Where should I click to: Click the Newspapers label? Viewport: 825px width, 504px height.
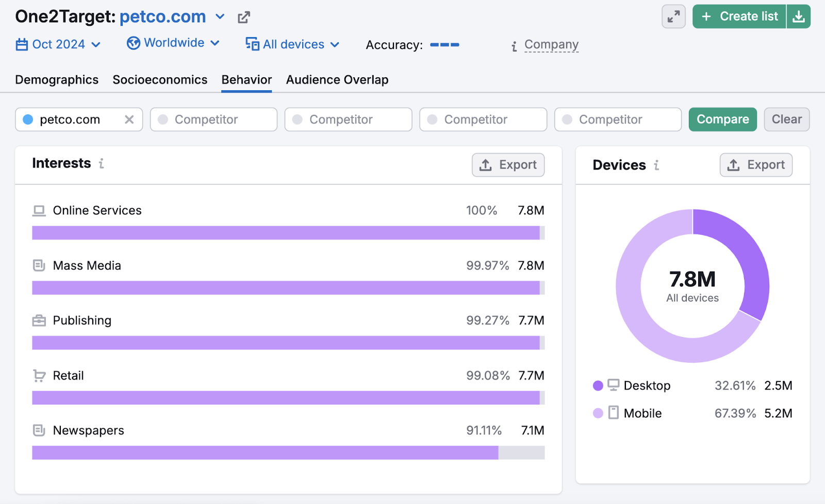pyautogui.click(x=89, y=430)
